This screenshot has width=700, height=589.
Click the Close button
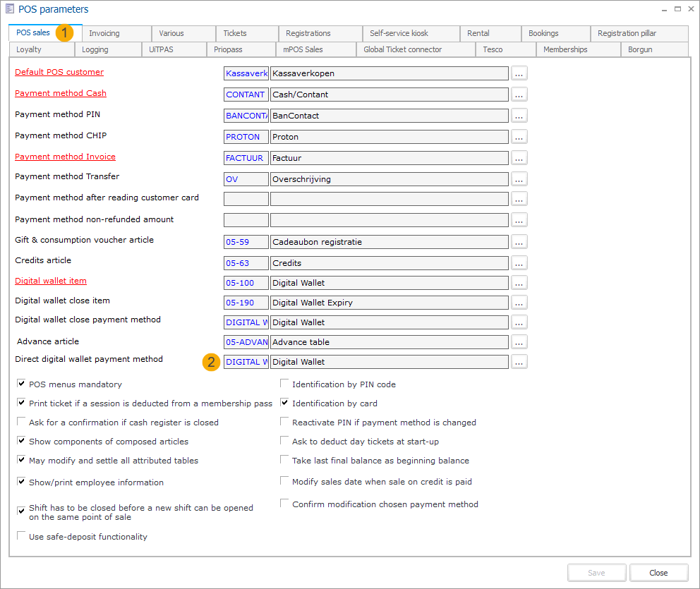pos(658,573)
